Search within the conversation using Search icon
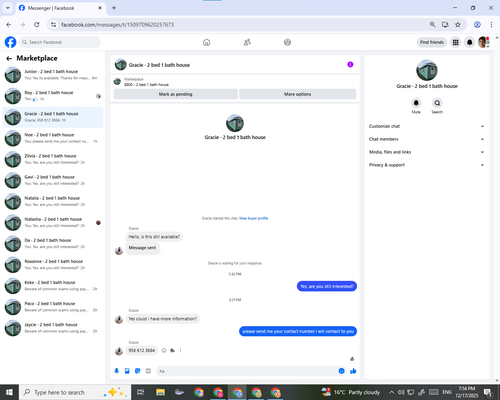The height and width of the screenshot is (400, 500). 437,103
